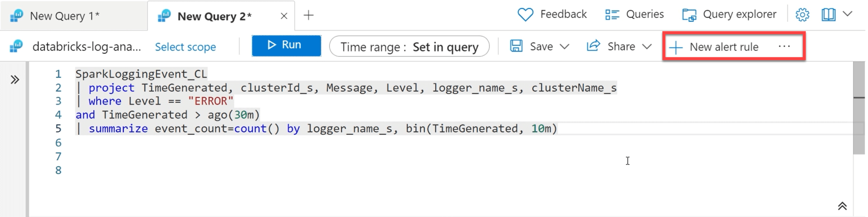Image resolution: width=868 pixels, height=217 pixels.
Task: Expand the chevron next to book icon
Action: [x=848, y=14]
